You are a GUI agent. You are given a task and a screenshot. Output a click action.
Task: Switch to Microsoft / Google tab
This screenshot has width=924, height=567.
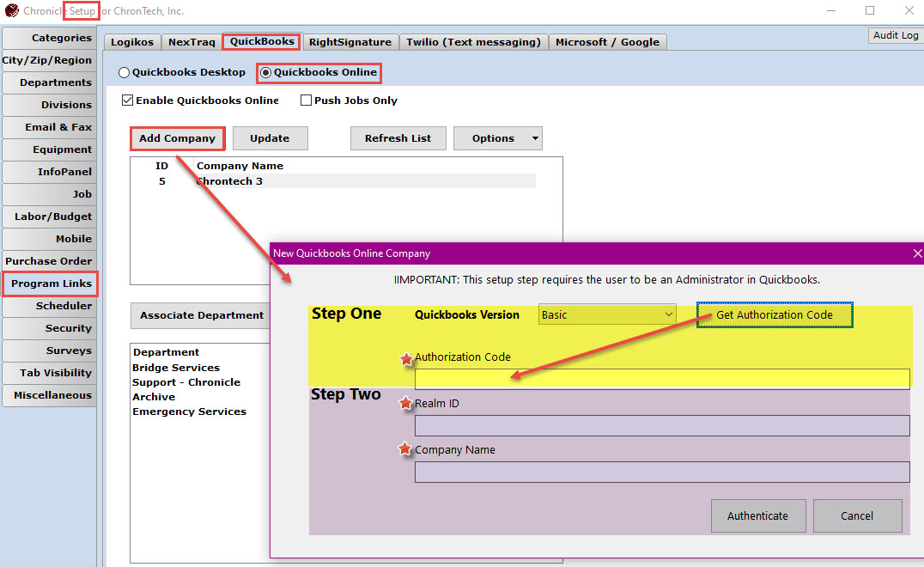607,42
